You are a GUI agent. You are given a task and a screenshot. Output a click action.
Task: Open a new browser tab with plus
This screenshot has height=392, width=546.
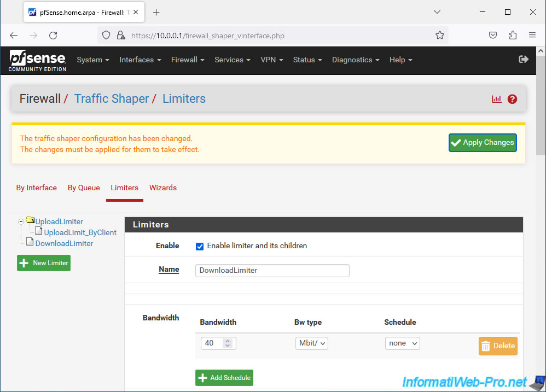point(156,13)
